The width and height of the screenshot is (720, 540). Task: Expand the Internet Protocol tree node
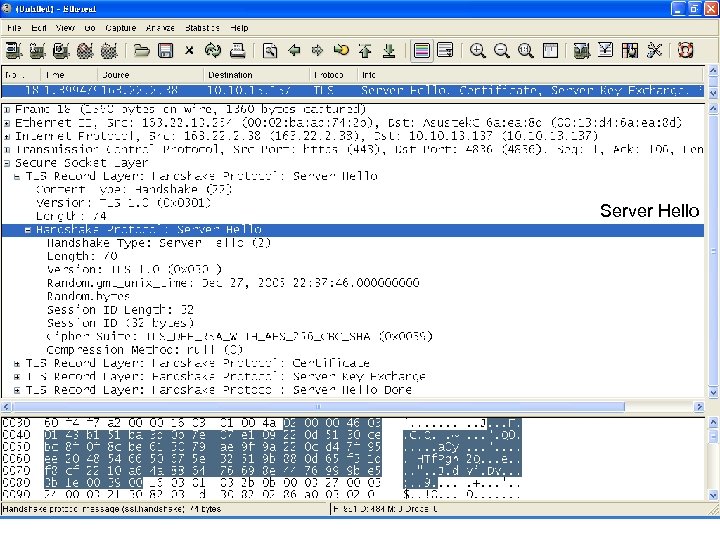pyautogui.click(x=7, y=136)
